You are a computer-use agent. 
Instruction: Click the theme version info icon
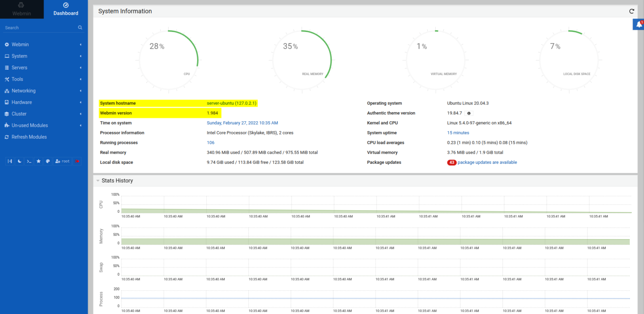[x=469, y=113]
